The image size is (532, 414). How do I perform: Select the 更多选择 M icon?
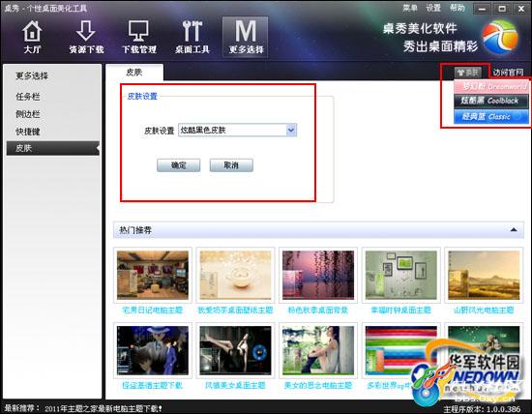(246, 37)
